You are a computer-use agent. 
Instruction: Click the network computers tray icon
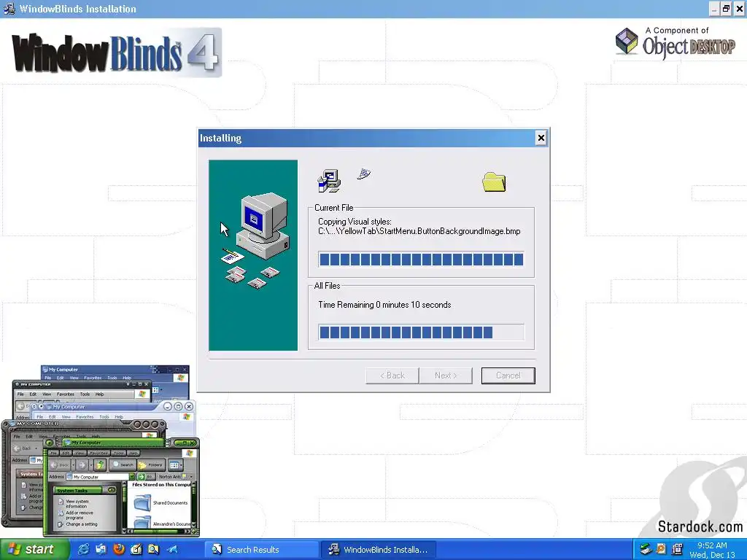(x=676, y=549)
